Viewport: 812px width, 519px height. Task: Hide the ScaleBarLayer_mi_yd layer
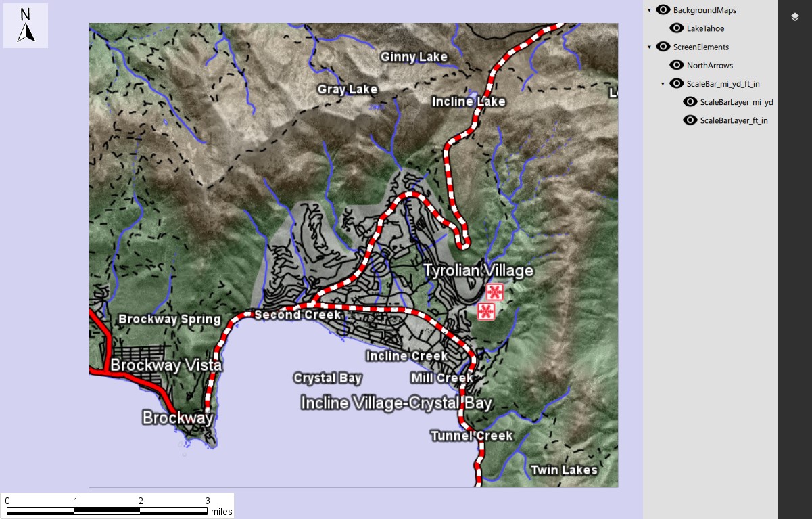(x=690, y=101)
